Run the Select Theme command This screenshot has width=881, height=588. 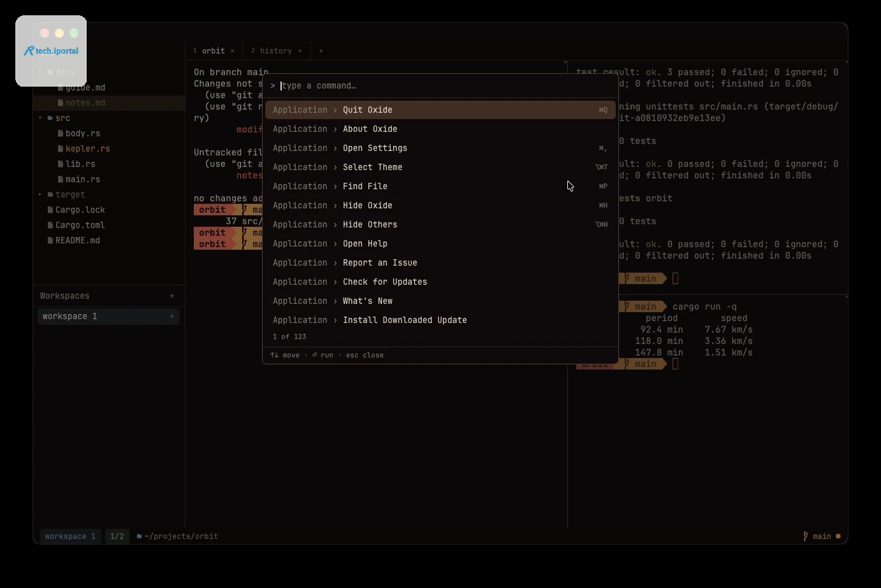point(440,168)
